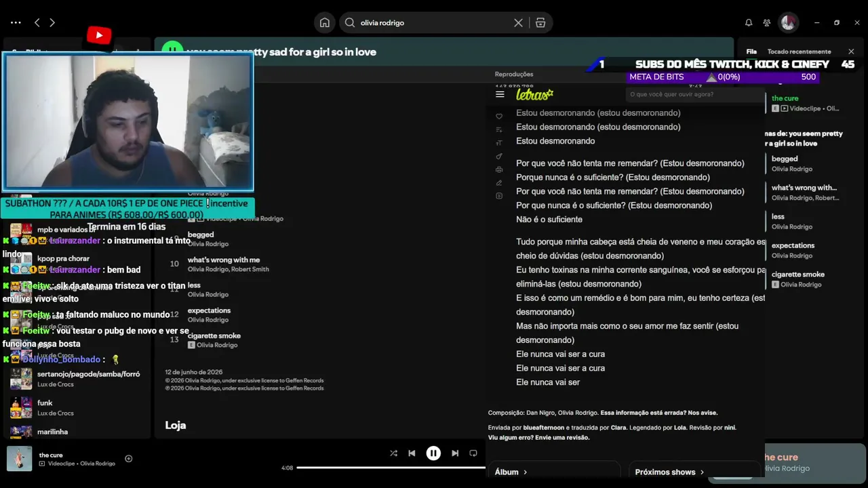The image size is (868, 488).
Task: Favorite the lyrics with heart icon
Action: coord(499,117)
